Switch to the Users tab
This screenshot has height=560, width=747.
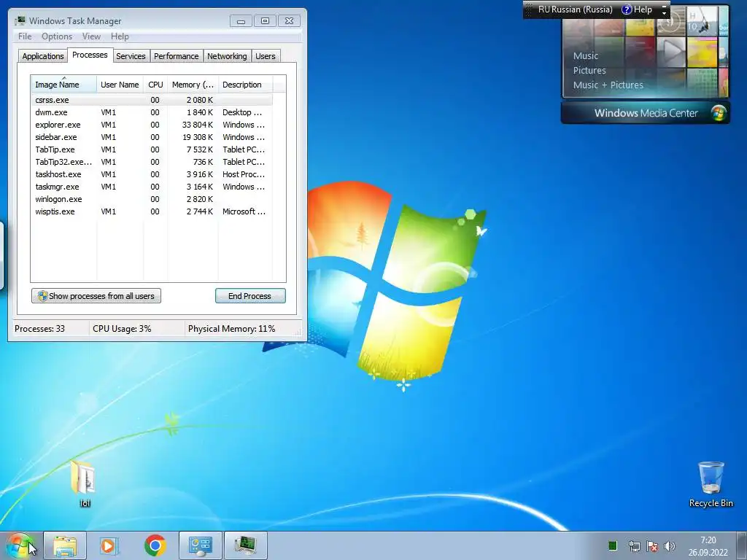point(266,56)
